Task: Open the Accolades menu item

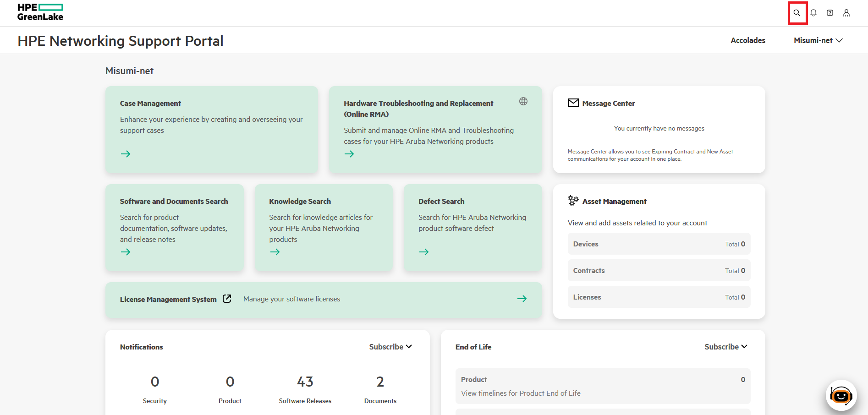Action: (x=748, y=40)
